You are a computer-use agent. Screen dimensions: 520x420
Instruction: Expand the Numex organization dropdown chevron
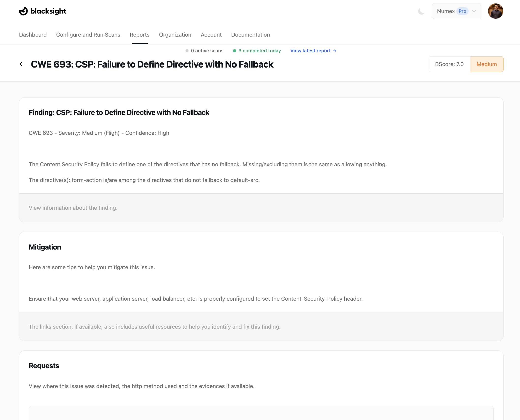point(474,11)
